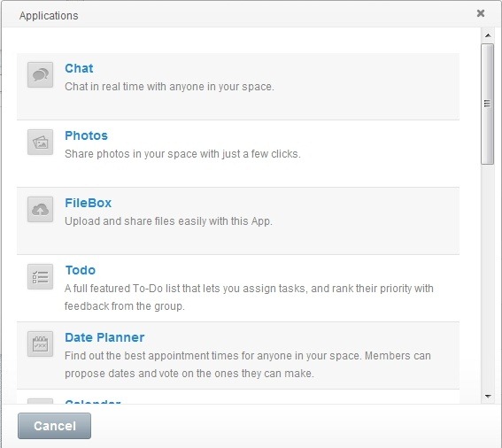Click the scrollbar up arrow
The width and height of the screenshot is (502, 448).
point(488,35)
